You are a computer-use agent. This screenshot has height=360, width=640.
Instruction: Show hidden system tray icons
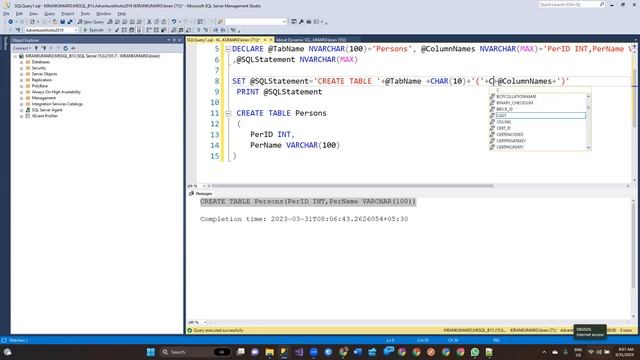544,352
